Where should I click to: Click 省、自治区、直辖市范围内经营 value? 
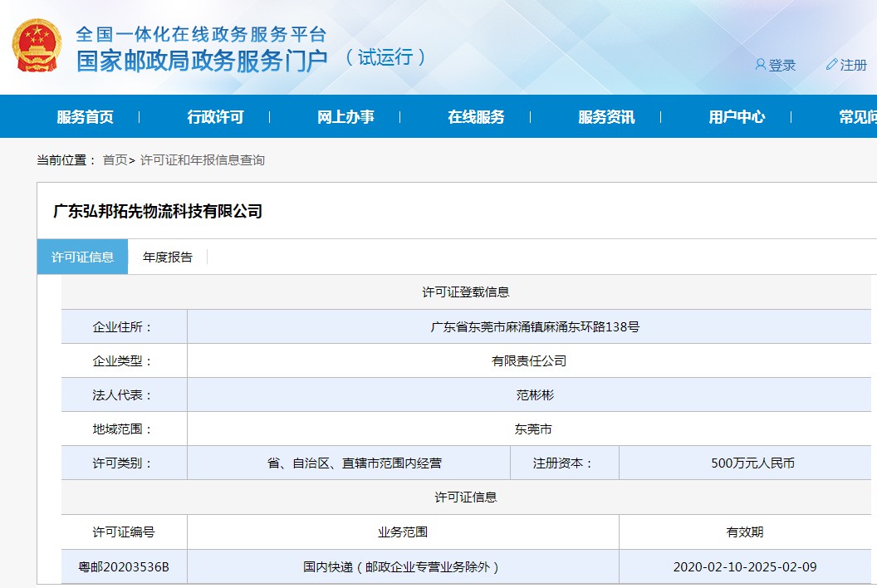355,463
